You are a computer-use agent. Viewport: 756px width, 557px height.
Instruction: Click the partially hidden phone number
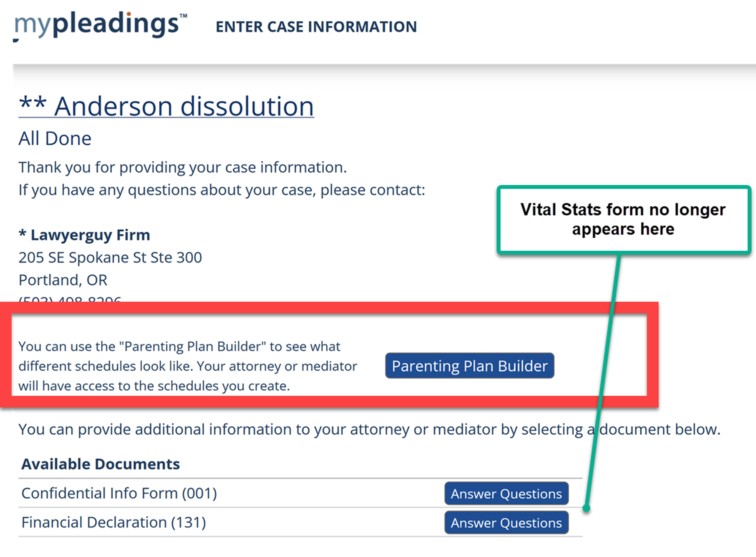pyautogui.click(x=70, y=299)
